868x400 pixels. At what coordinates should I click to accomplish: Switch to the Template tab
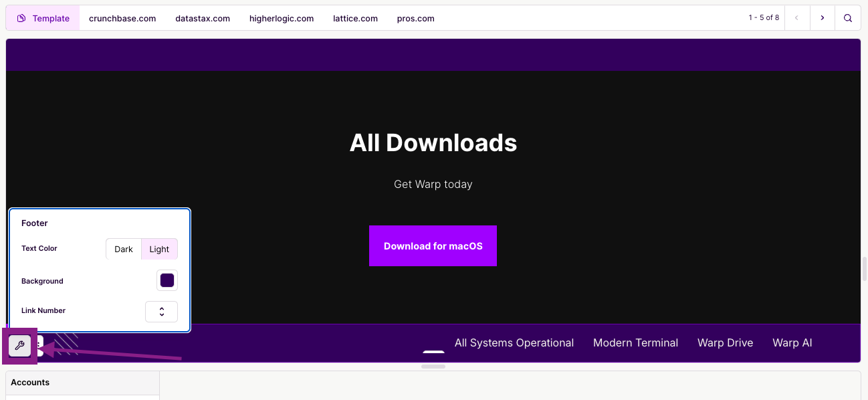tap(43, 18)
